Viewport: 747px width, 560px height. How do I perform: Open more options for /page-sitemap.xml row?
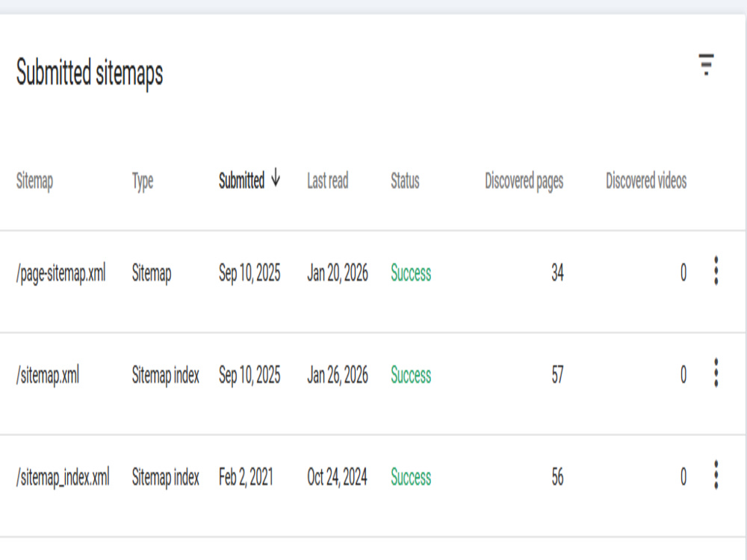pos(716,271)
